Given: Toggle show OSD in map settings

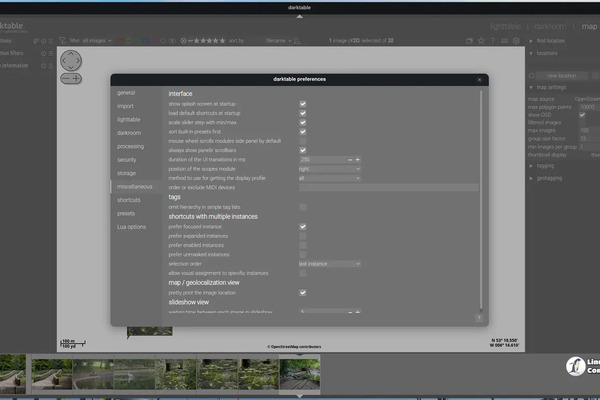Looking at the screenshot, I should click(582, 115).
